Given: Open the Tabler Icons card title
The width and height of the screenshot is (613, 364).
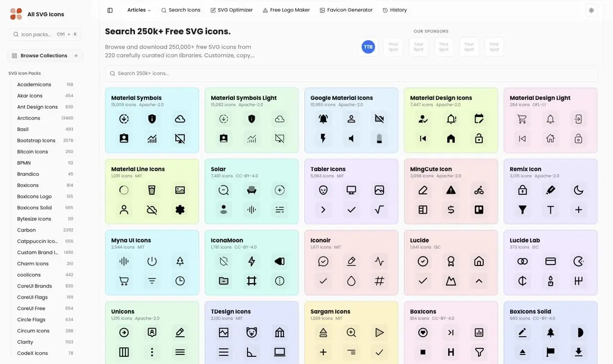Looking at the screenshot, I should coord(328,169).
